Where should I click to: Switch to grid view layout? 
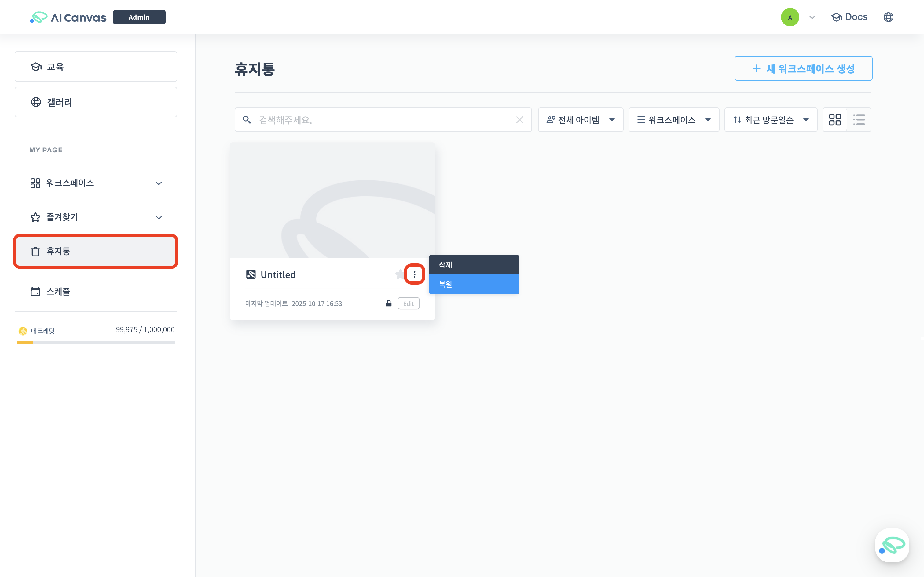pyautogui.click(x=835, y=119)
